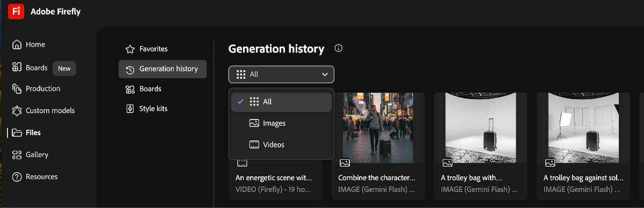Click the Favorites star icon
The height and width of the screenshot is (208, 644).
[130, 49]
